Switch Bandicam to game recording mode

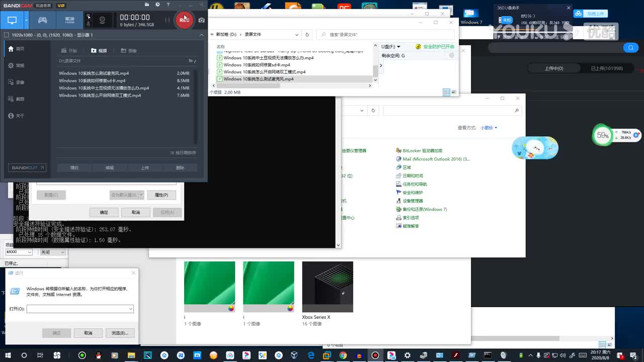43,20
